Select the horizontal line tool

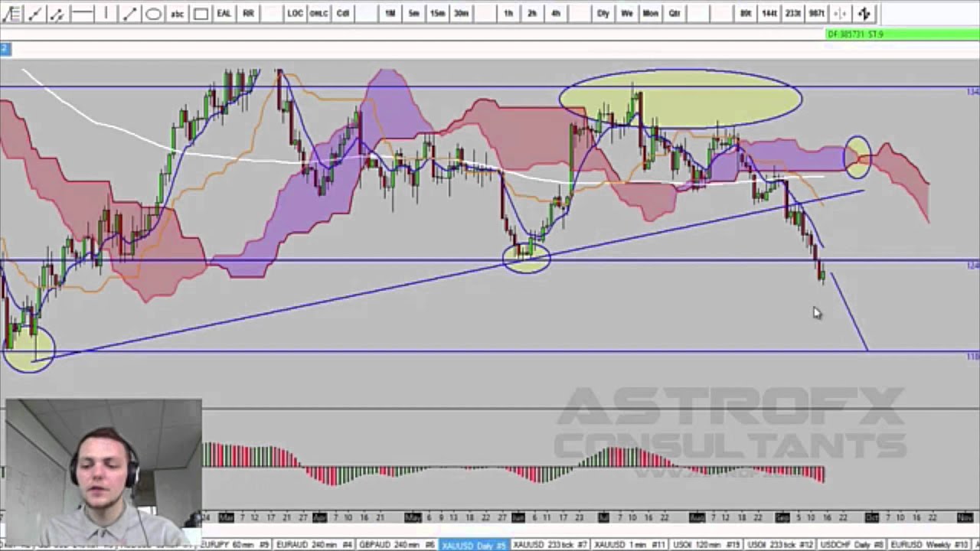coord(82,13)
